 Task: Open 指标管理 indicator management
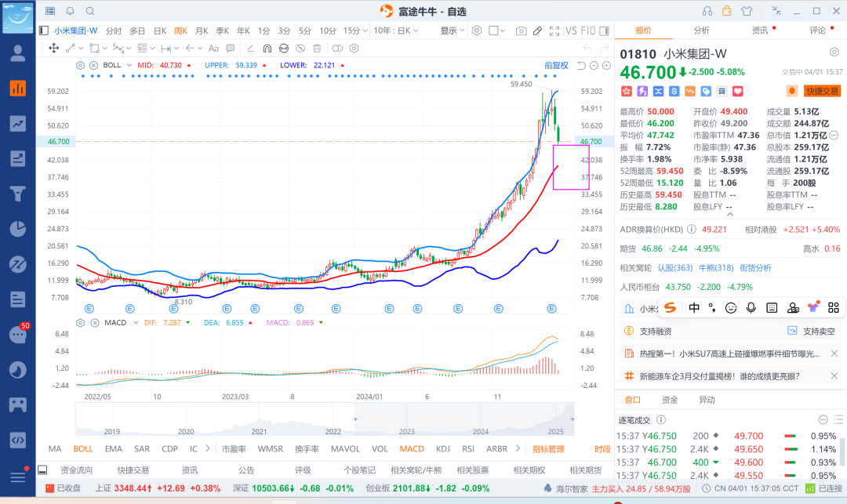pyautogui.click(x=548, y=449)
